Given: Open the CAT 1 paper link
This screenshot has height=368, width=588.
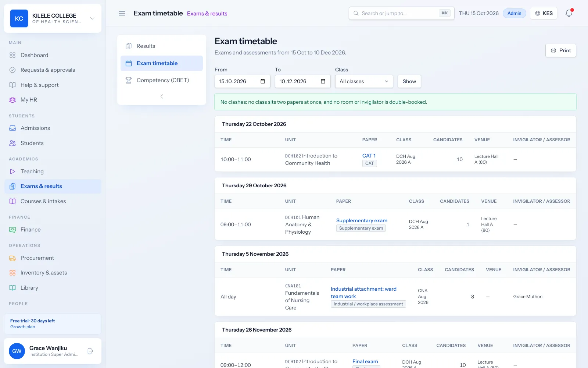Looking at the screenshot, I should coord(369,156).
